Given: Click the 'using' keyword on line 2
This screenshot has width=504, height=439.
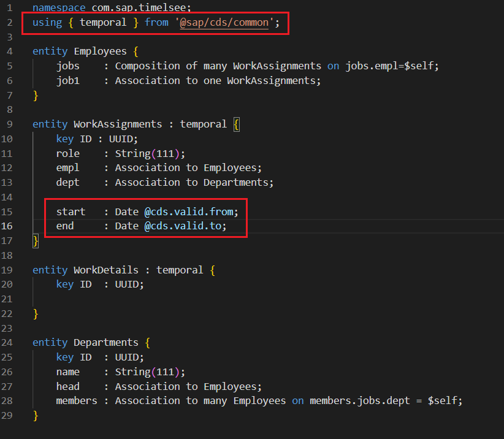Looking at the screenshot, I should [x=47, y=23].
